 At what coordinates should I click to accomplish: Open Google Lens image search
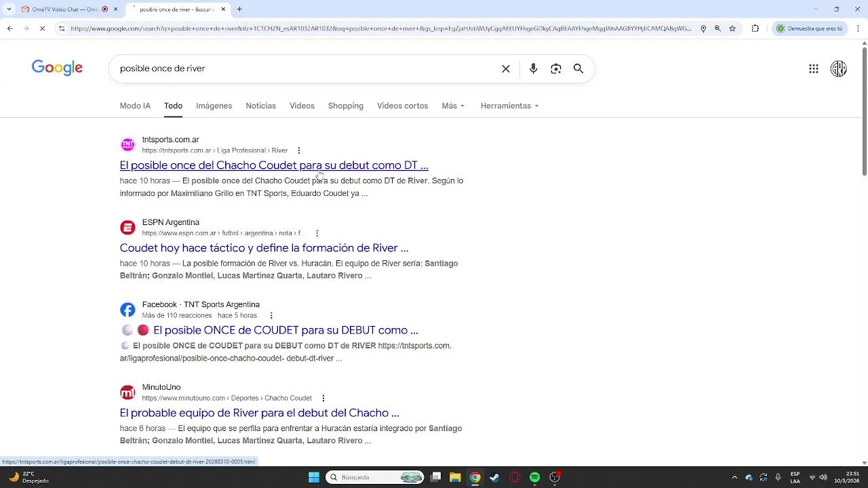click(556, 68)
